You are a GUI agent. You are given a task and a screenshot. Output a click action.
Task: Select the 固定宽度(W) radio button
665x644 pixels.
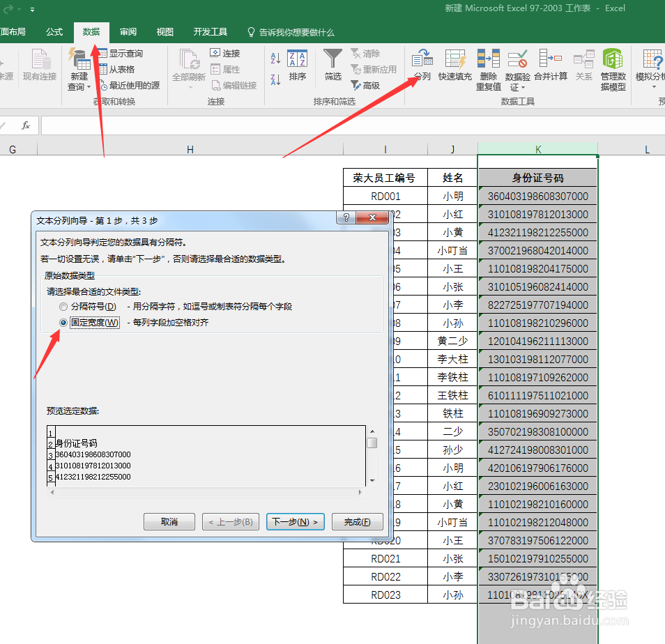[x=63, y=323]
